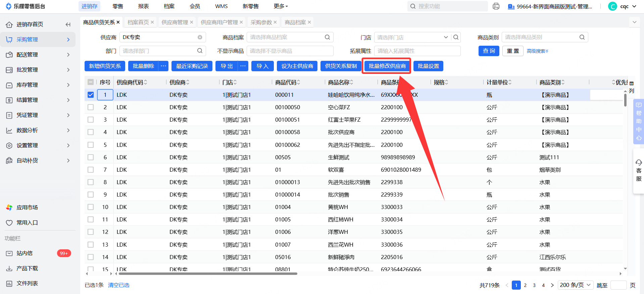
Task: Open the 会员 top menu
Action: click(195, 6)
